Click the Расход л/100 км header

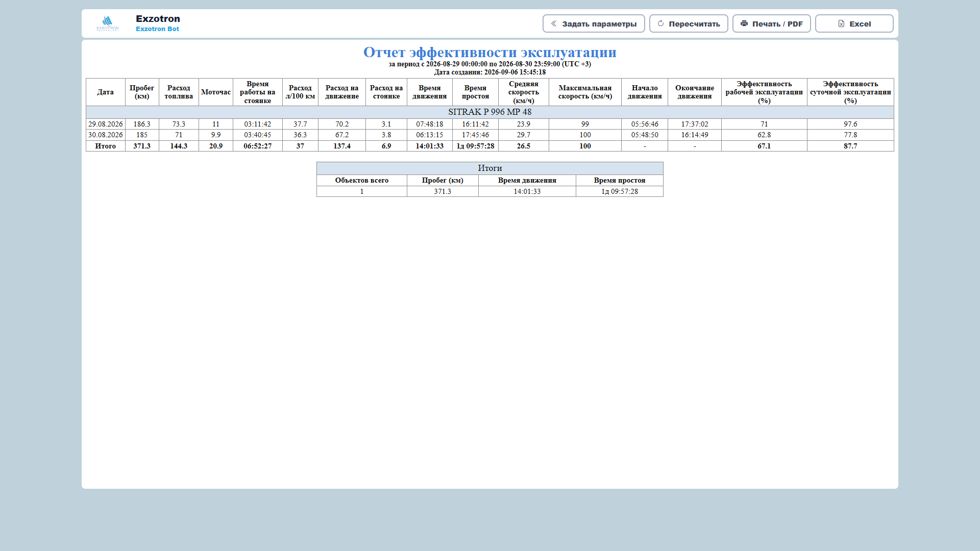(300, 92)
